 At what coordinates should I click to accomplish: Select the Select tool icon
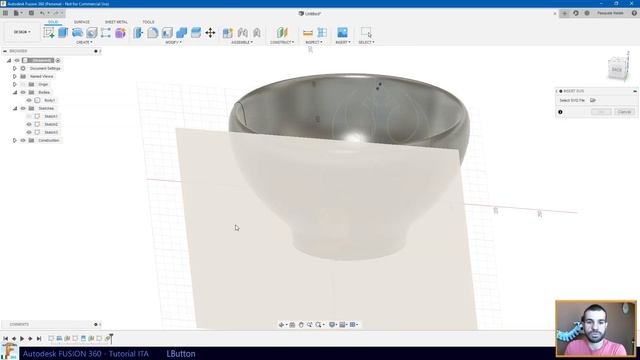366,33
